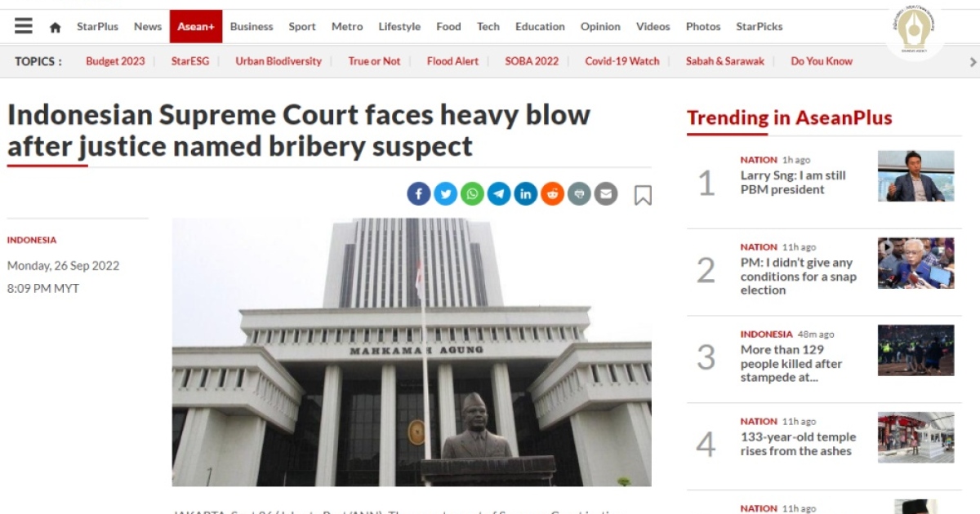
Task: Open the Budget 2023 topic link
Action: click(115, 61)
